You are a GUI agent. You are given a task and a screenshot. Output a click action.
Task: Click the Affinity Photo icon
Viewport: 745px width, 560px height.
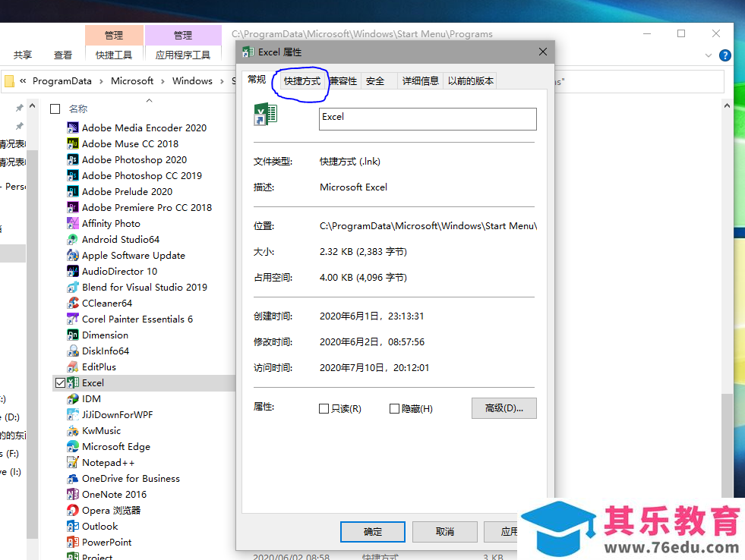pos(73,223)
